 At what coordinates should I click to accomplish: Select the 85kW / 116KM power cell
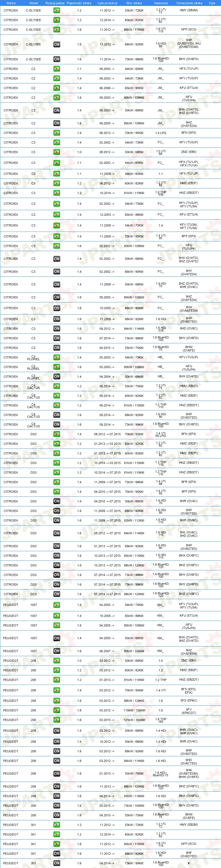click(x=134, y=796)
